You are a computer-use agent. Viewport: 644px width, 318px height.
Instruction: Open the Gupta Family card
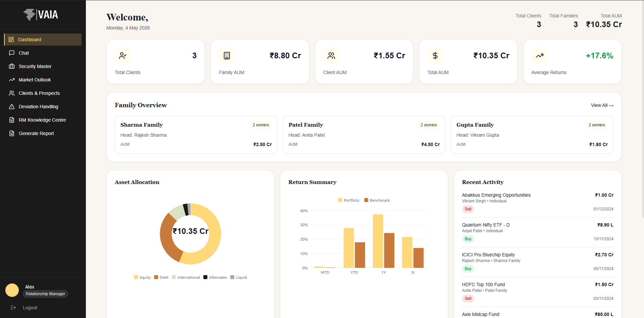pyautogui.click(x=532, y=134)
